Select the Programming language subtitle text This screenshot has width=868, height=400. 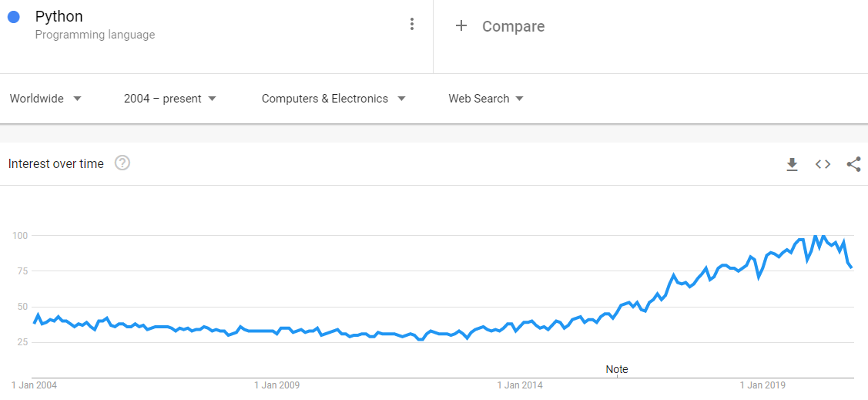tap(95, 35)
